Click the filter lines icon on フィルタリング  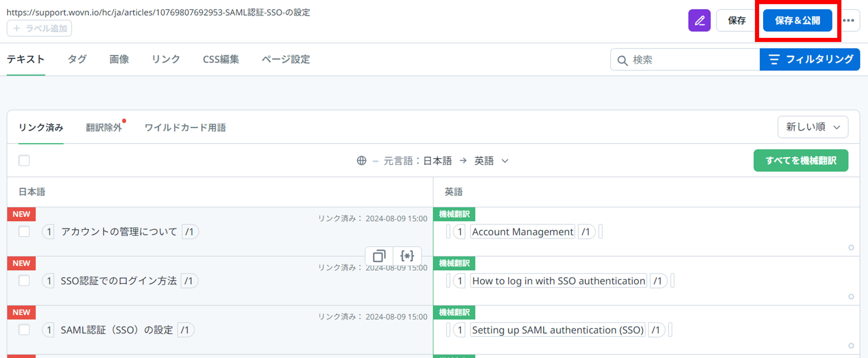774,60
